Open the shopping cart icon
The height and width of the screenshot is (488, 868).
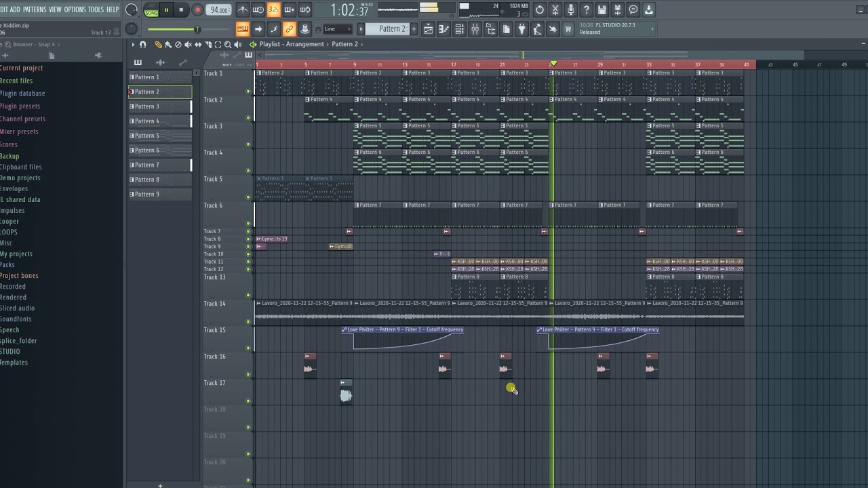pos(568,29)
